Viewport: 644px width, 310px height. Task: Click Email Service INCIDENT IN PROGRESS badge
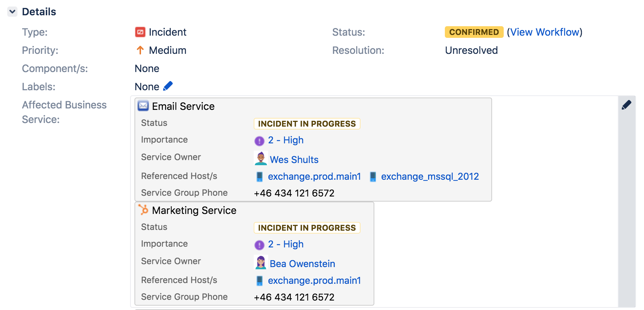(307, 124)
